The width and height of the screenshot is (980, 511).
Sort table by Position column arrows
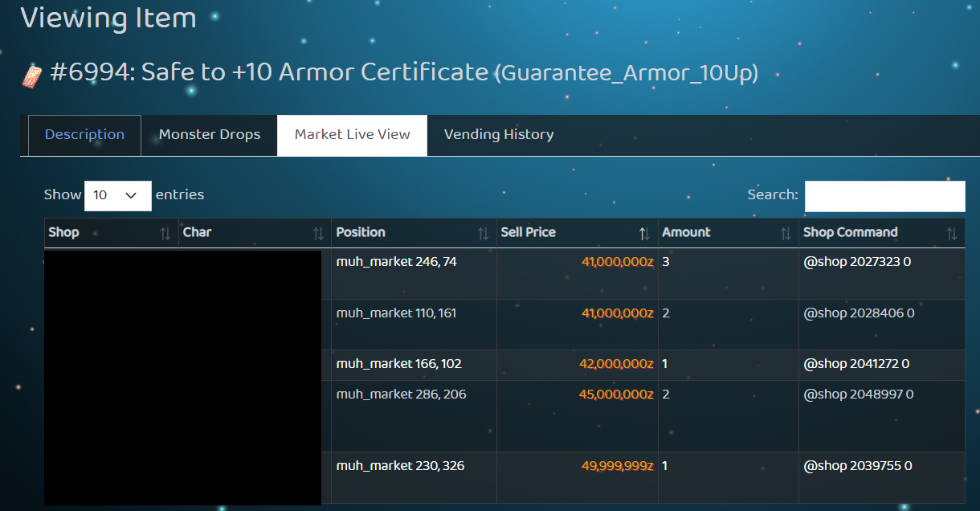click(483, 234)
